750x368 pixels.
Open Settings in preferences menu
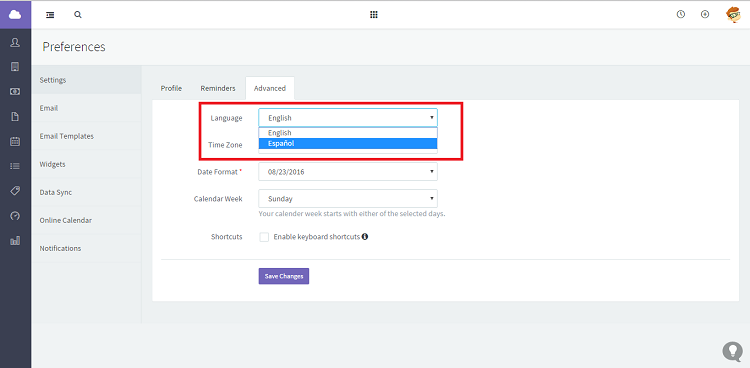86,80
